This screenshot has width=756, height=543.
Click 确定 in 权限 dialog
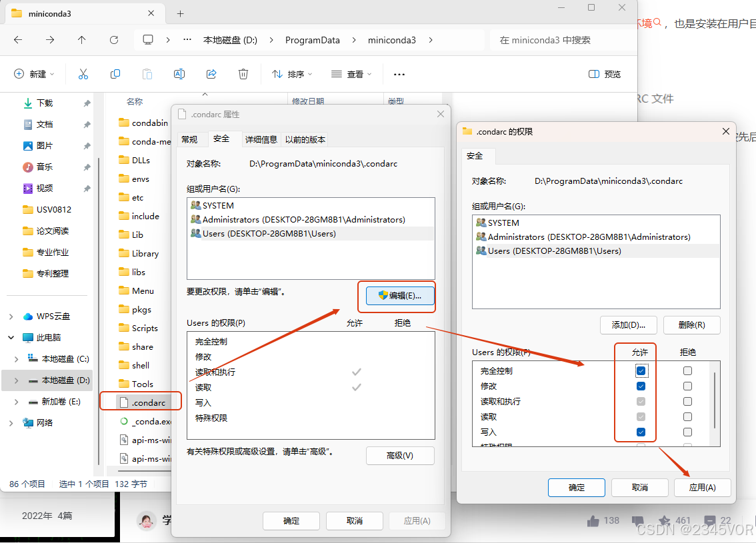[x=576, y=488]
